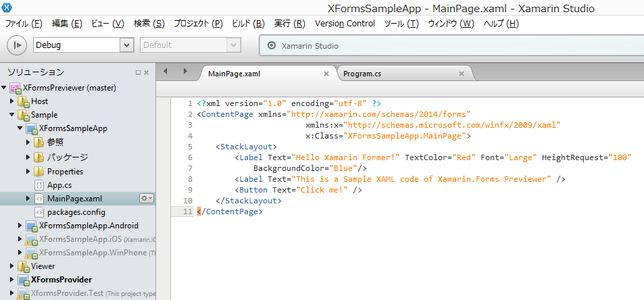The image size is (644, 300).
Task: Navigate to next tab with right arrow
Action: (x=184, y=72)
